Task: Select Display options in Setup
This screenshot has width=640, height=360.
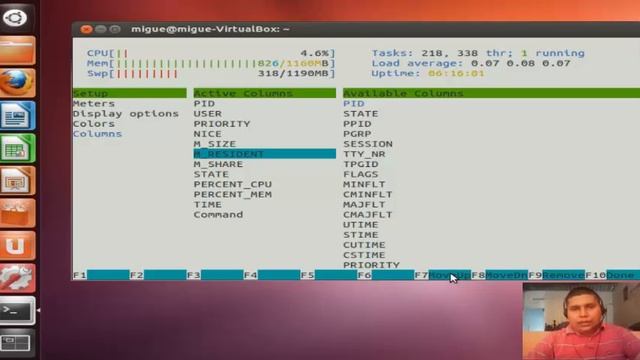Action: tap(126, 114)
